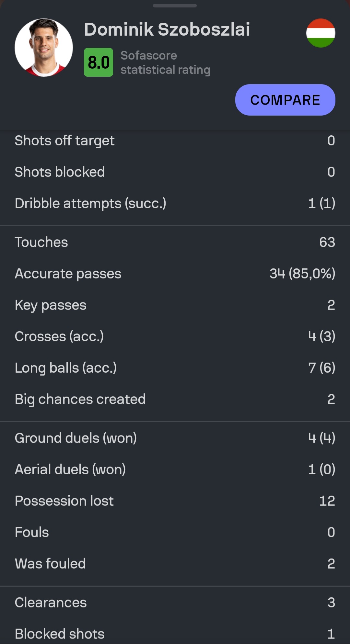Tap the Ground duels (won) row
The height and width of the screenshot is (644, 350).
(x=175, y=438)
